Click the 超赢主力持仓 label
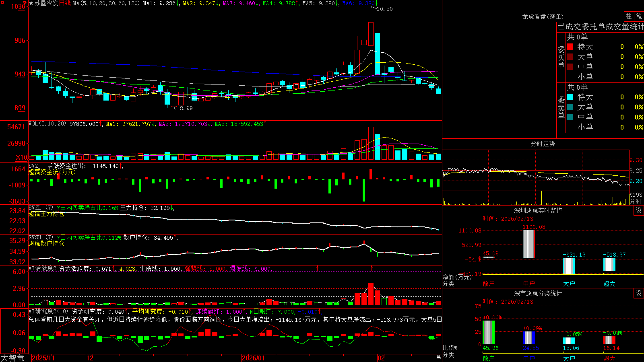The image size is (644, 362). pos(46,214)
